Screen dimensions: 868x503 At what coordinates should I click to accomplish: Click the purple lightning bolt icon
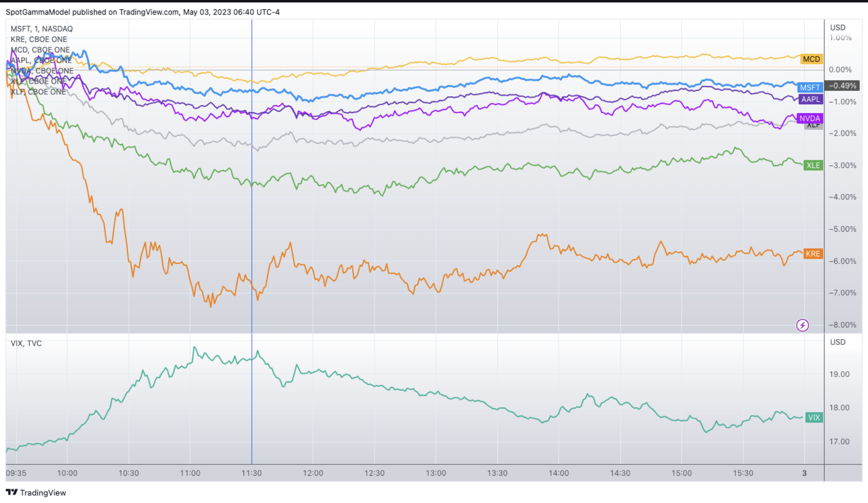coord(802,325)
